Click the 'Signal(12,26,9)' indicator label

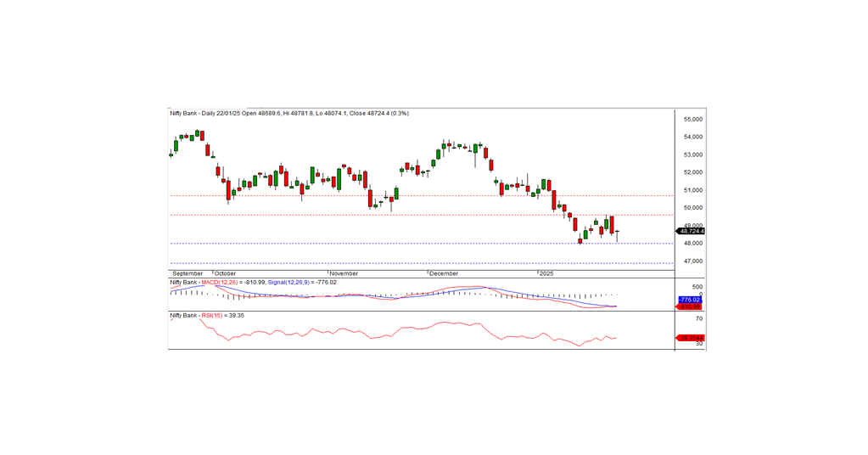(288, 283)
